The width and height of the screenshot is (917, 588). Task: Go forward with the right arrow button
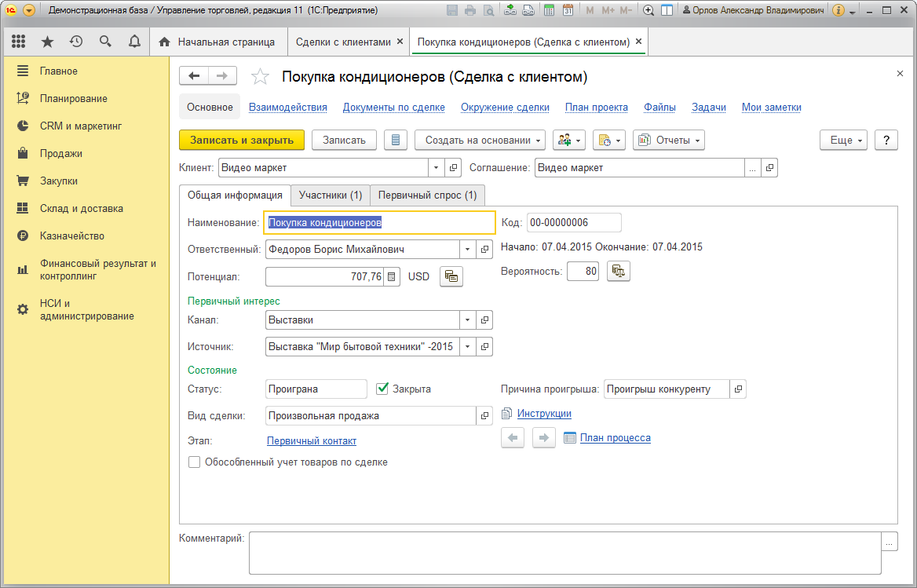click(x=222, y=76)
